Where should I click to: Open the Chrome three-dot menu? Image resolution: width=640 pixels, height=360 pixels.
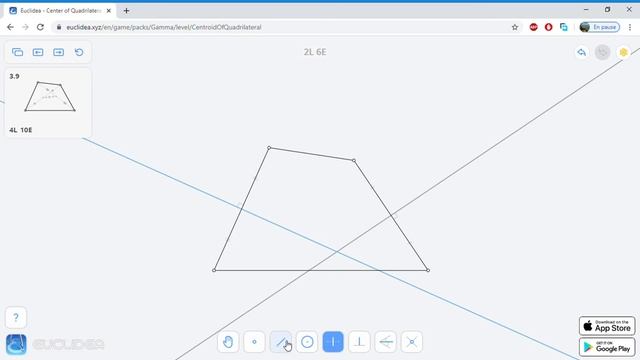630,27
